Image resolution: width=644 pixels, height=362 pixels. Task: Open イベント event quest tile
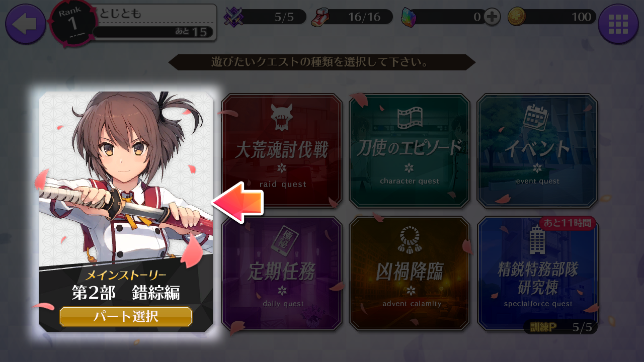[537, 150]
